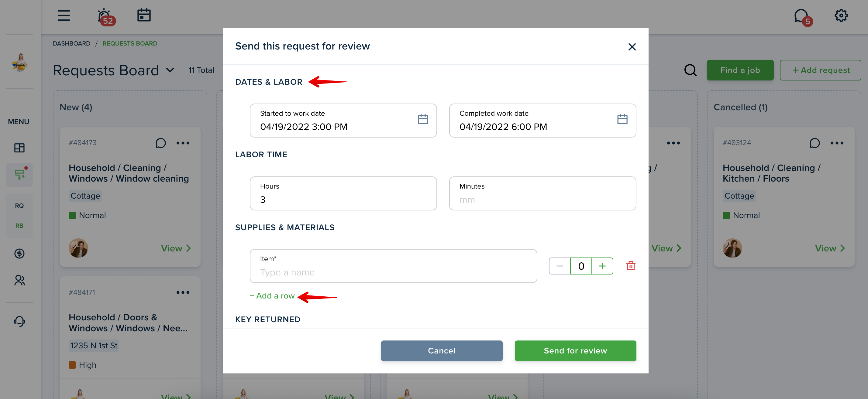Click profile logo in sidebar
868x399 pixels.
click(x=19, y=62)
